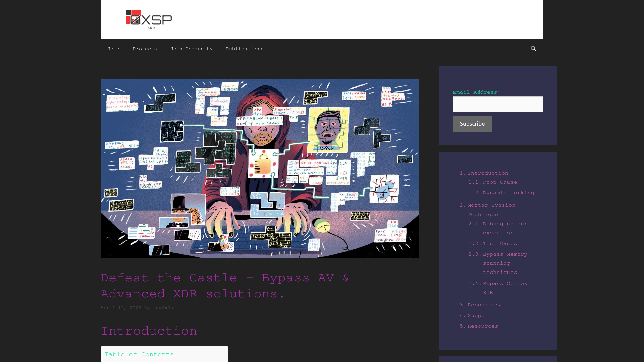Viewport: 644px width, 362px height.
Task: Open the Defeat the Castle article title
Action: pyautogui.click(x=225, y=286)
